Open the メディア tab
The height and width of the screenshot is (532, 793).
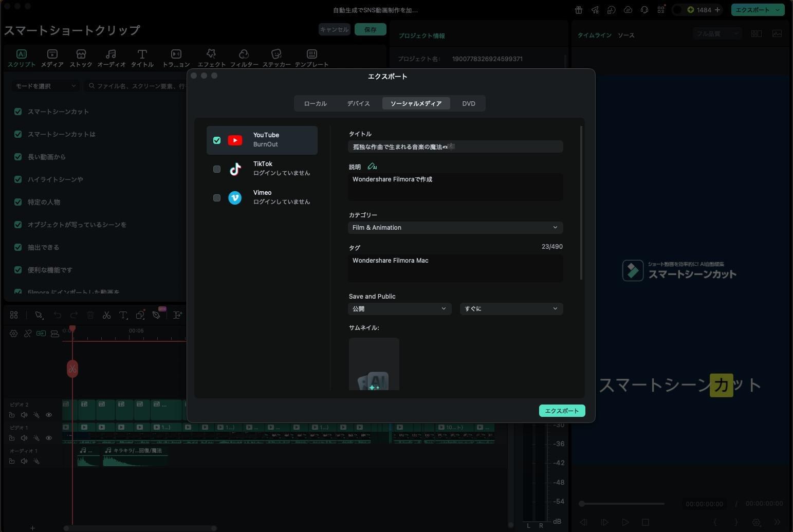click(x=52, y=58)
